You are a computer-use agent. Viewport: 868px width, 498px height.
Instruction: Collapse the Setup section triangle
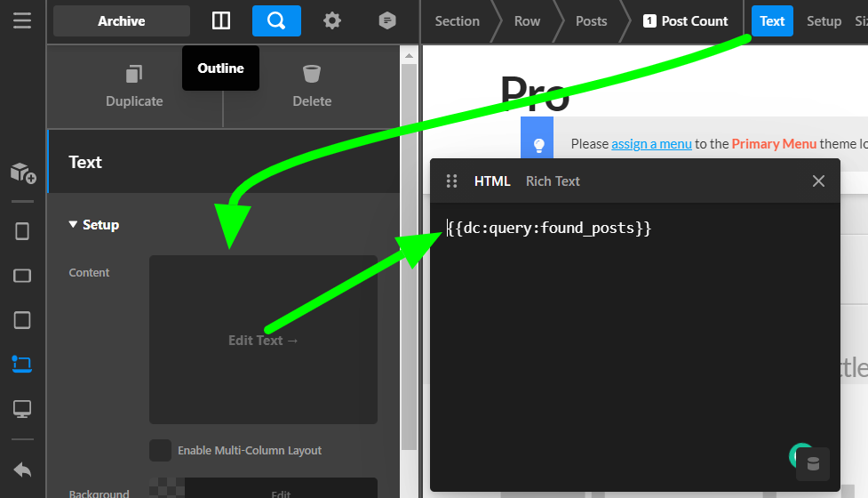73,225
